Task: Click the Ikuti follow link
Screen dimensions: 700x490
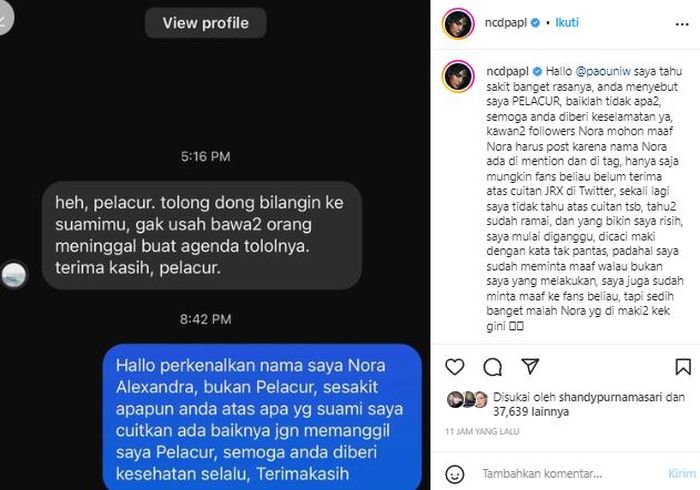Action: 567,22
